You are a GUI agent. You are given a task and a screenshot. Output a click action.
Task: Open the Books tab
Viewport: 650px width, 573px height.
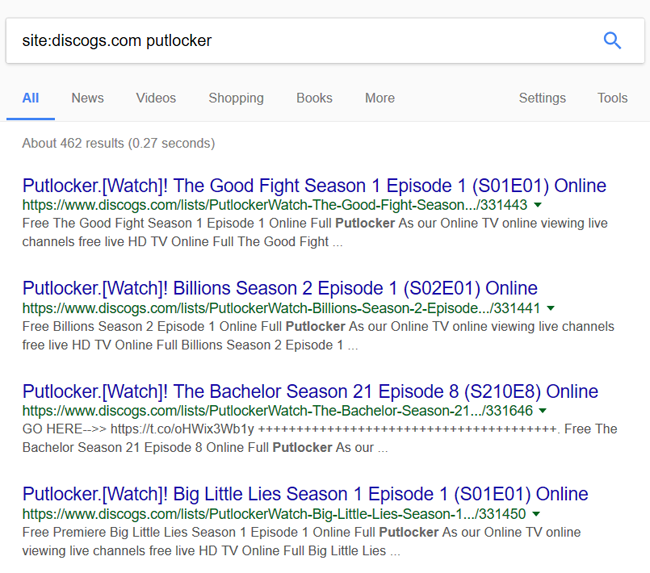pyautogui.click(x=314, y=98)
